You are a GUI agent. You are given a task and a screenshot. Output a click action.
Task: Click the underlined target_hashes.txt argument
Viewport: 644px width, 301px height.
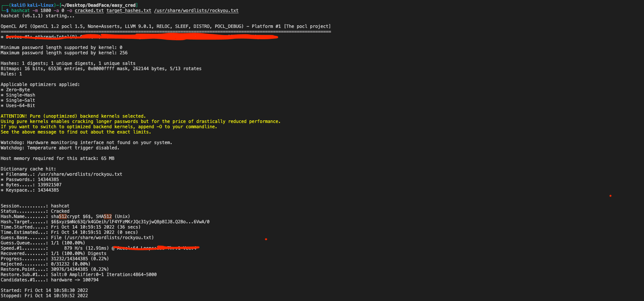coord(129,11)
